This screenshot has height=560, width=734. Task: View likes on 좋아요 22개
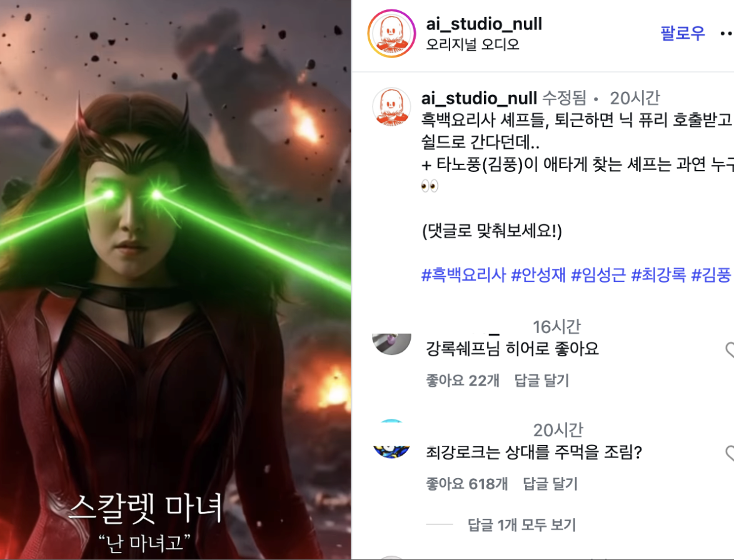coord(463,381)
